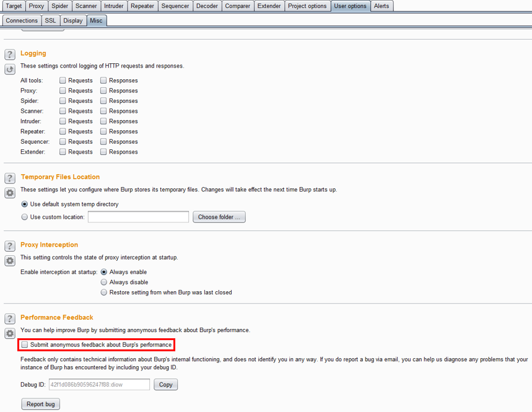Tick the Proxy Responses logging checkbox
The image size is (532, 412).
pyautogui.click(x=103, y=90)
